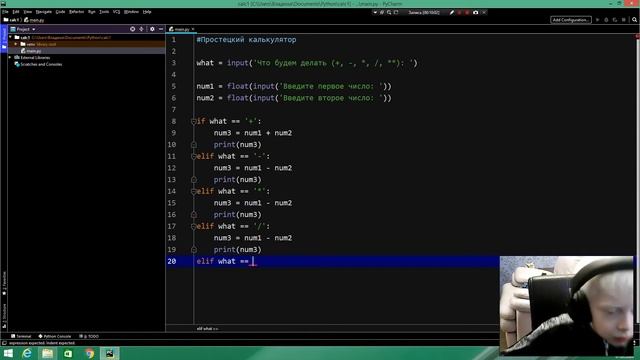Fold the elif block on line 11
The image size is (640, 360).
193,156
